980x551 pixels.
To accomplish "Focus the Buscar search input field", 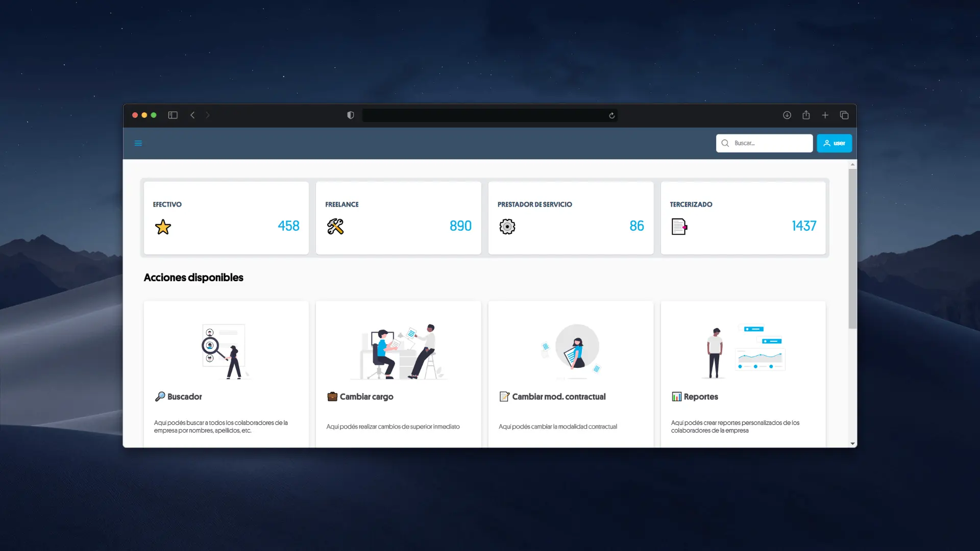I will (x=771, y=143).
